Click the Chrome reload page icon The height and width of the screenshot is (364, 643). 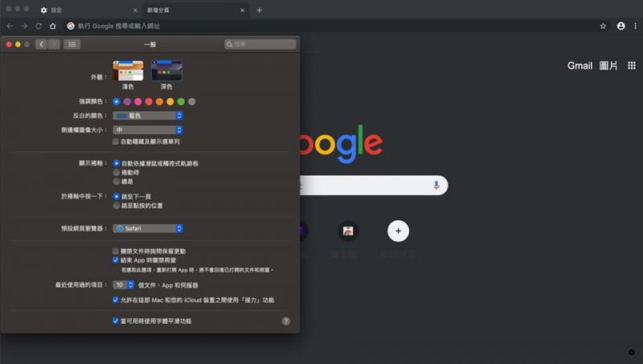[39, 26]
